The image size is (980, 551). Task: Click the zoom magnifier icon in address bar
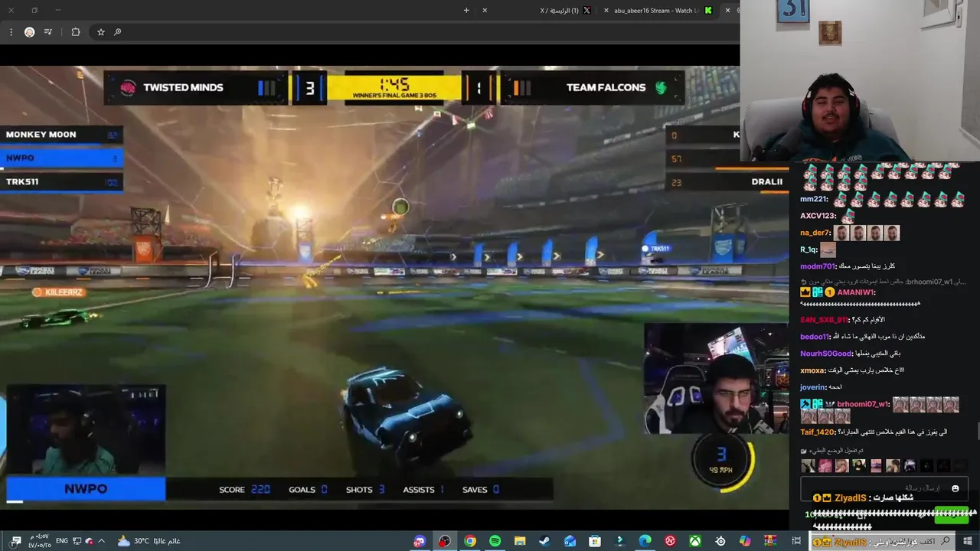117,32
